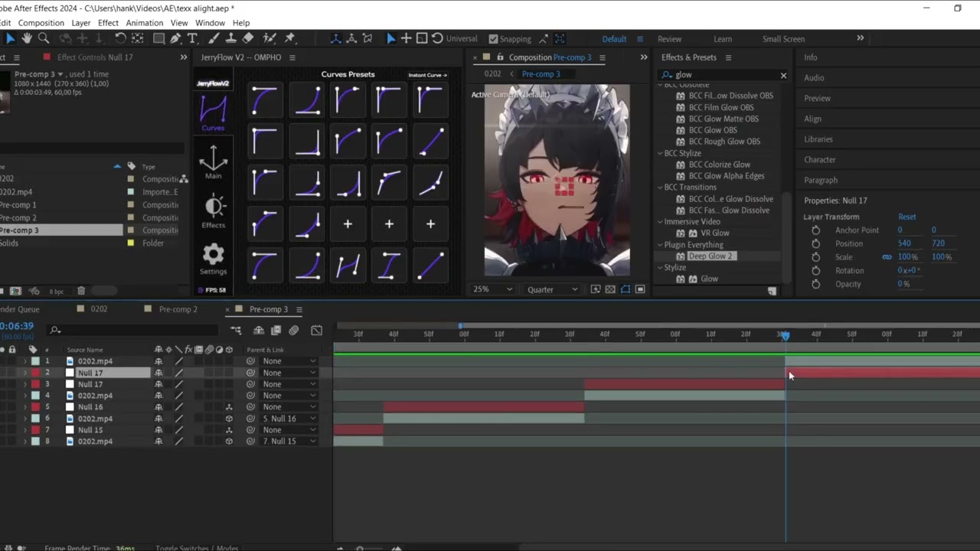Screen dimensions: 980x551
Task: Open the Animation menu
Action: [145, 23]
